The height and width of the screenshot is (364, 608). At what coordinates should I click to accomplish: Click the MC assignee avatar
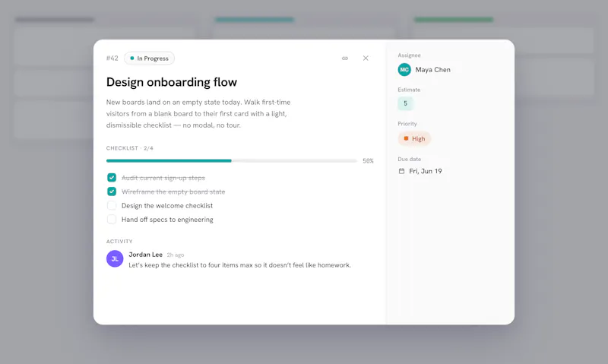pos(404,70)
